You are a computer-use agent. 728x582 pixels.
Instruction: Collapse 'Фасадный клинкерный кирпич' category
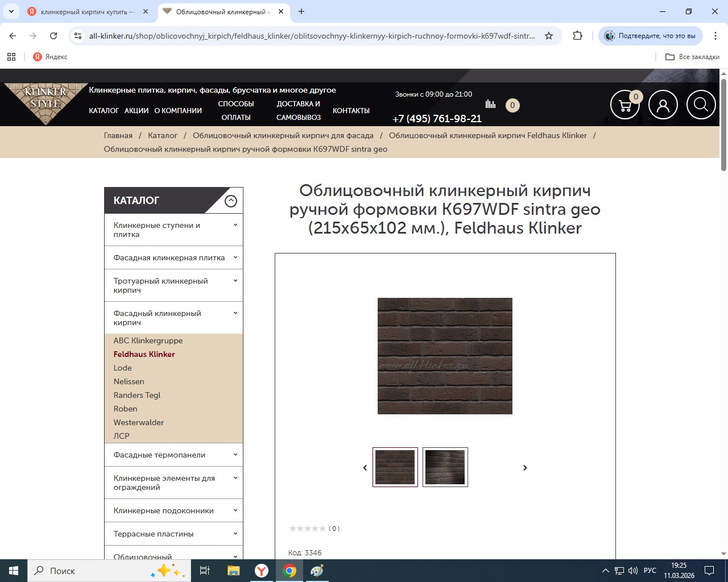pos(235,313)
